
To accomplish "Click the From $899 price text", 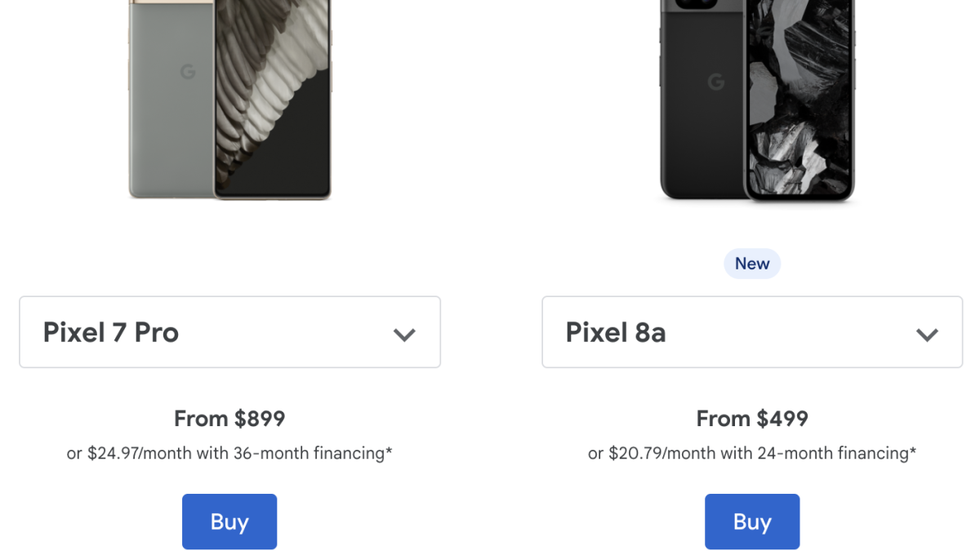I will (x=229, y=419).
